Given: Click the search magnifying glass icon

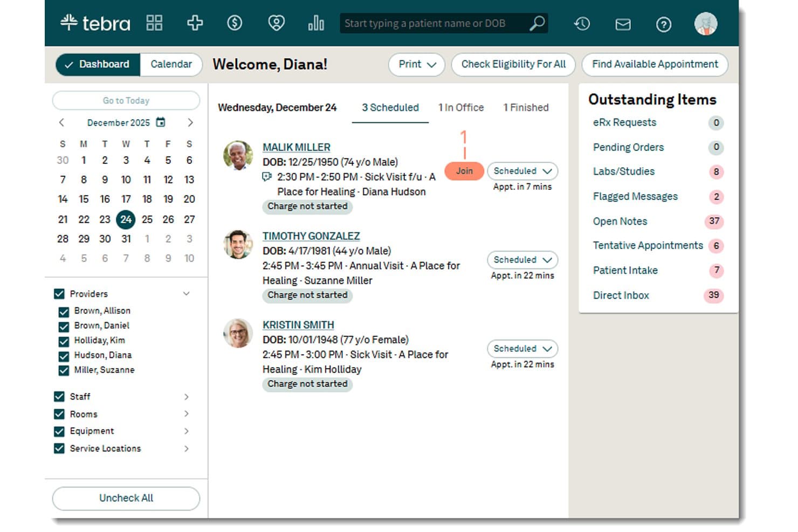Looking at the screenshot, I should (x=536, y=23).
